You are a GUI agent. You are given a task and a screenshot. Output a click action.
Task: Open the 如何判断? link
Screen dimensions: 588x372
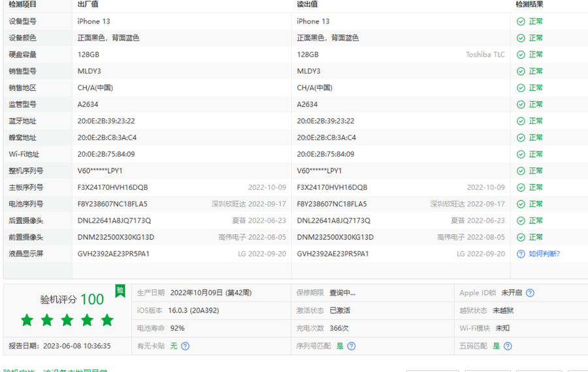pos(544,254)
